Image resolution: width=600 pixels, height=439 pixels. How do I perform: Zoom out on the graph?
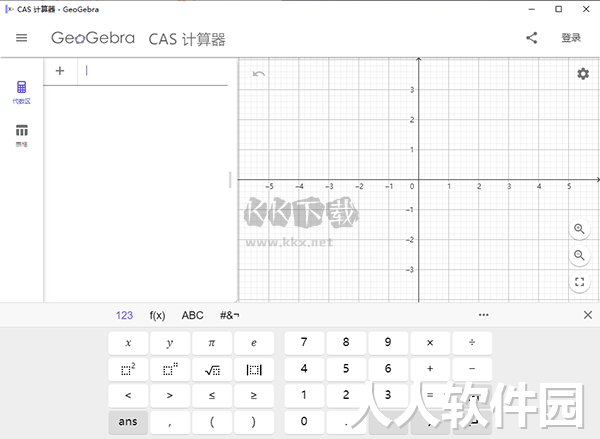click(579, 255)
